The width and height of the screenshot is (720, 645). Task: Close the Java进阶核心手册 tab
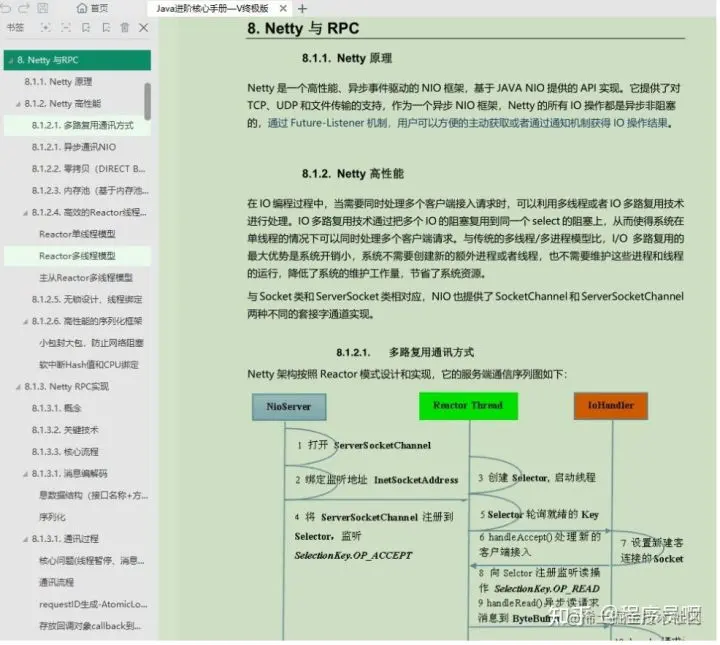point(283,8)
